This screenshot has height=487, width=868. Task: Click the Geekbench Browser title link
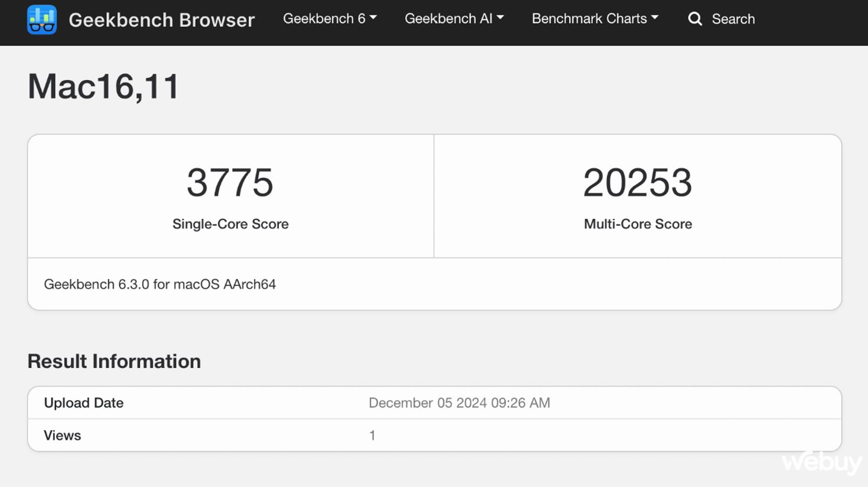click(161, 20)
